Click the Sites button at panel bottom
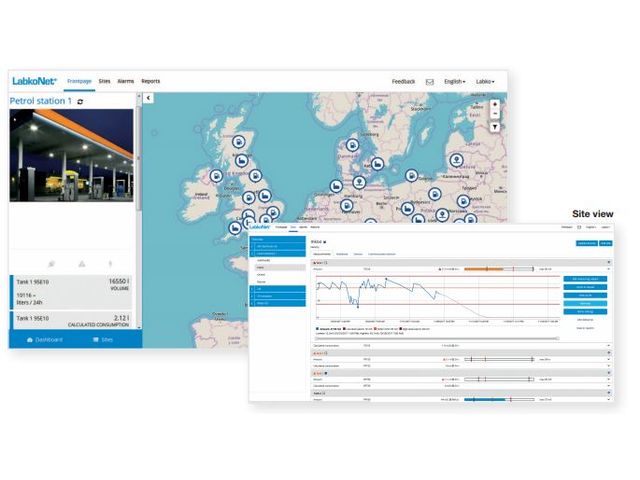The width and height of the screenshot is (640, 480). click(x=102, y=340)
